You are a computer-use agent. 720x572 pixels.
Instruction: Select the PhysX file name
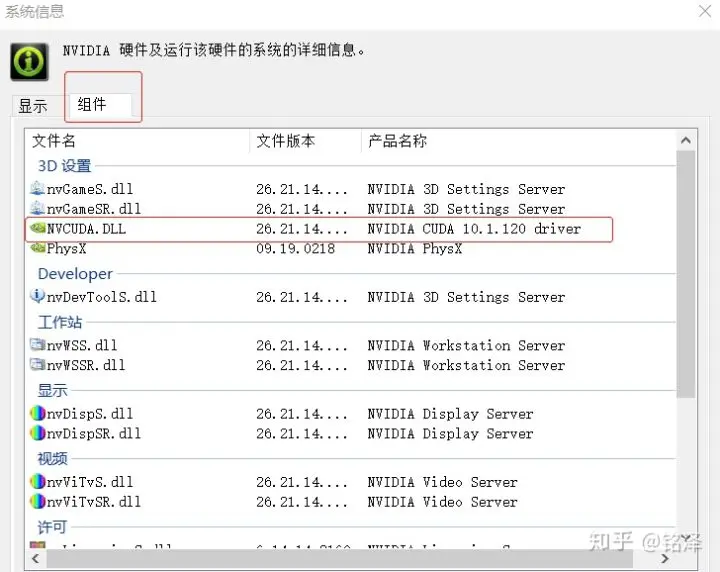[66, 248]
